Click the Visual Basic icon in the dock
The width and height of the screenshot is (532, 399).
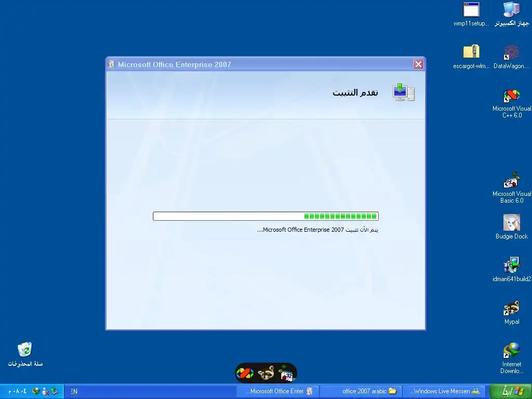pos(286,373)
